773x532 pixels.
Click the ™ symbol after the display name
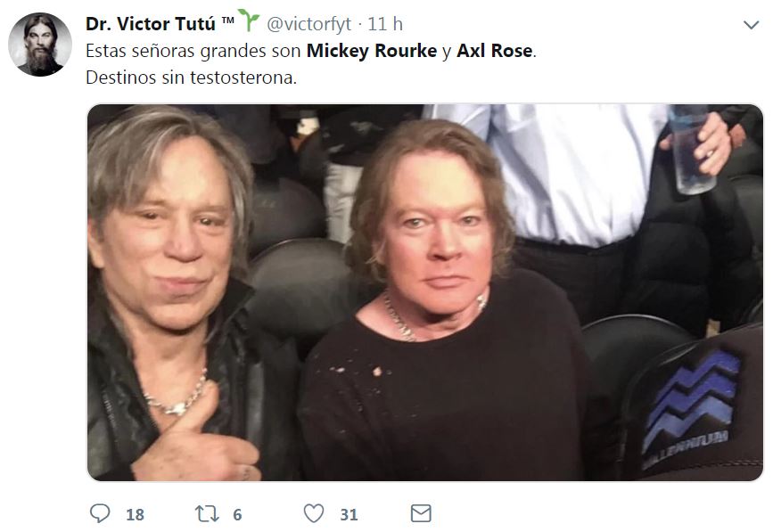(226, 19)
